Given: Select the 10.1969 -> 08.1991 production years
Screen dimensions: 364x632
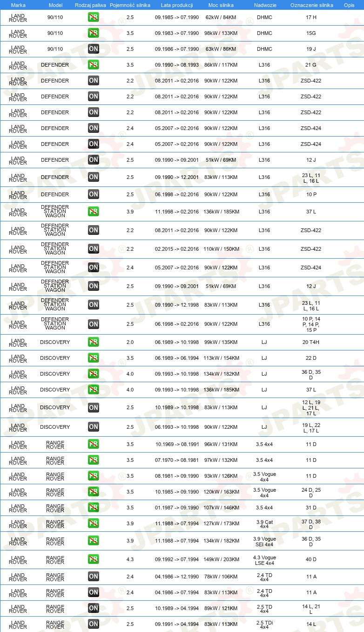Looking at the screenshot, I should (x=177, y=444).
